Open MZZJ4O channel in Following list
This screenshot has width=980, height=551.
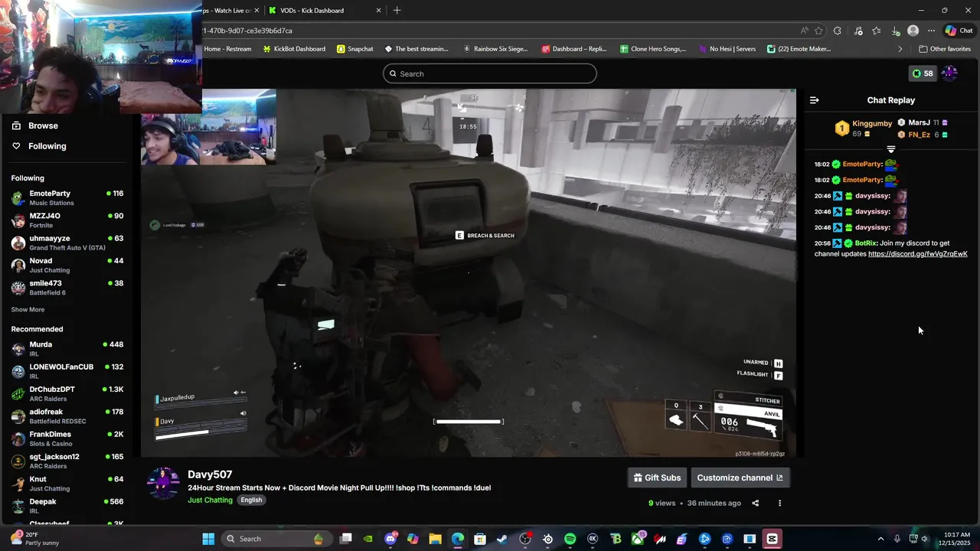coord(67,220)
